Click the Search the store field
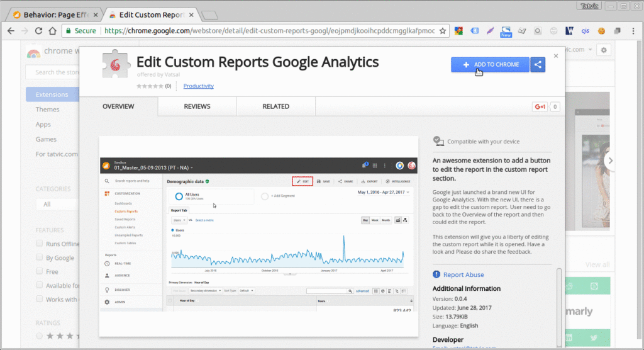 point(53,72)
